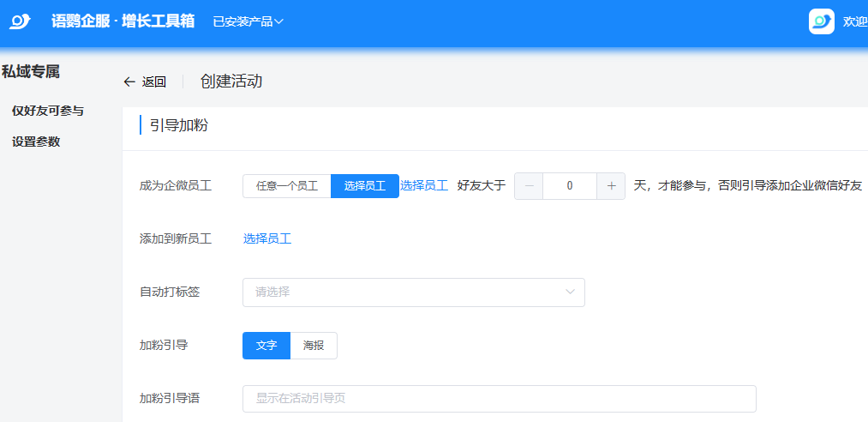The height and width of the screenshot is (422, 868).
Task: Decrease friend days with minus button
Action: 529,185
